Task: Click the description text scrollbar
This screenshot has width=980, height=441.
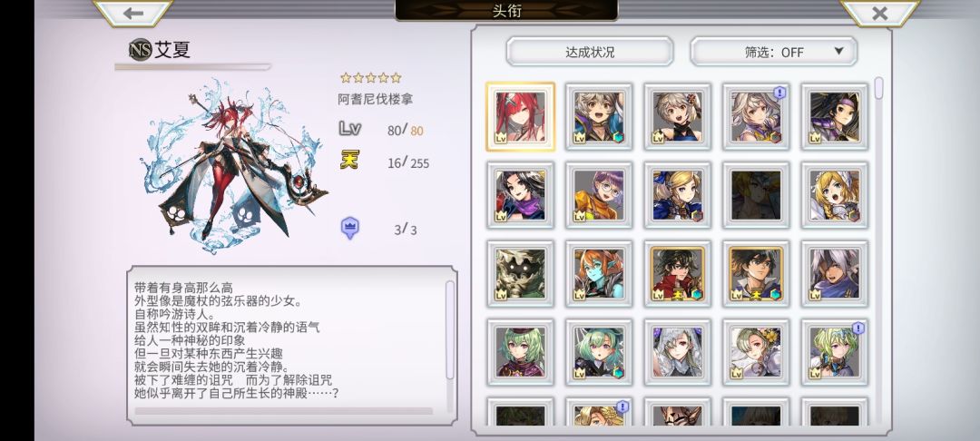Action: 449,329
